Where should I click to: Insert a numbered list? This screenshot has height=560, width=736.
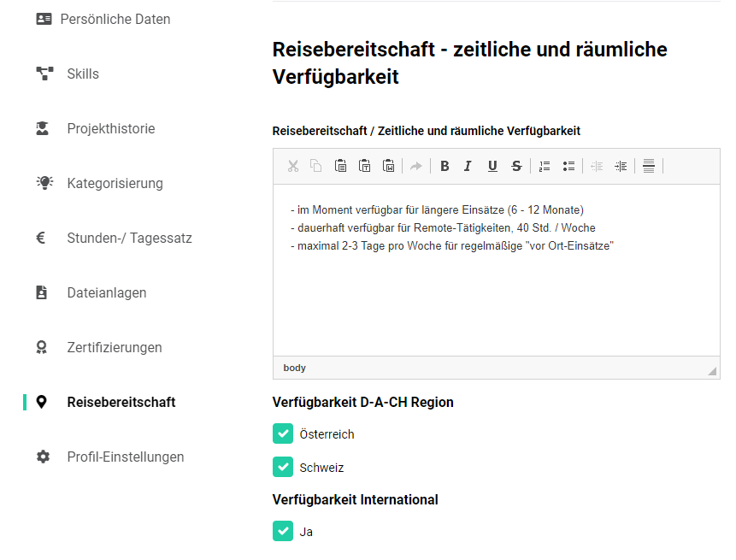point(545,166)
